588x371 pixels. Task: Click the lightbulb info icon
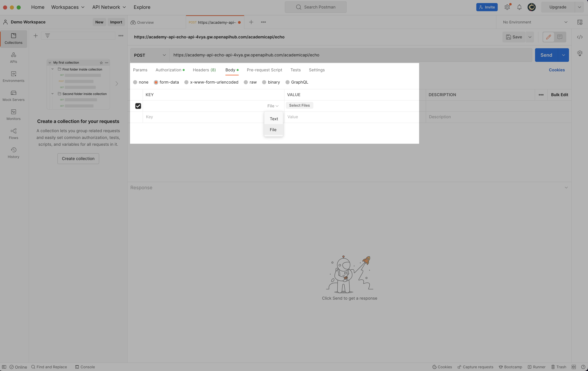[580, 53]
